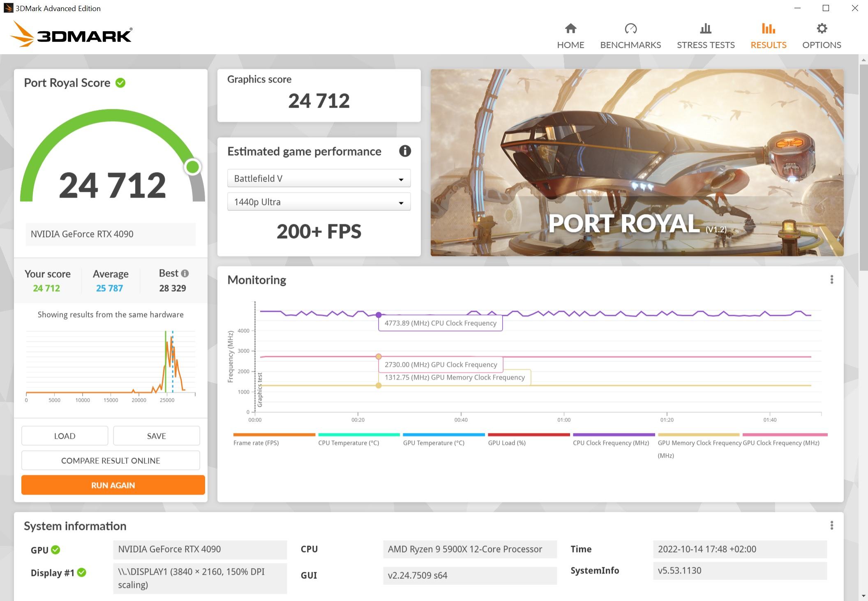868x601 pixels.
Task: Click the scrollbar down arrow
Action: point(863,596)
